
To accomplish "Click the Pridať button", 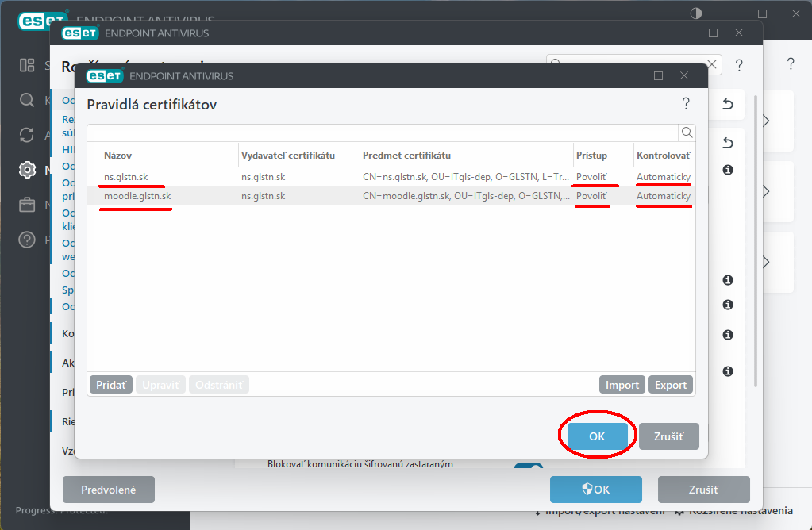I will click(x=111, y=385).
